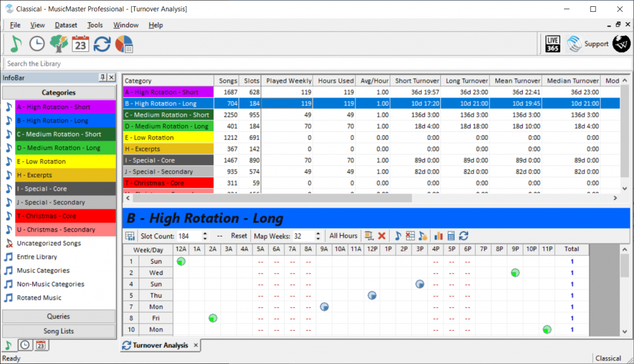Toggle the InfoBar auto-hide pin

pos(103,77)
